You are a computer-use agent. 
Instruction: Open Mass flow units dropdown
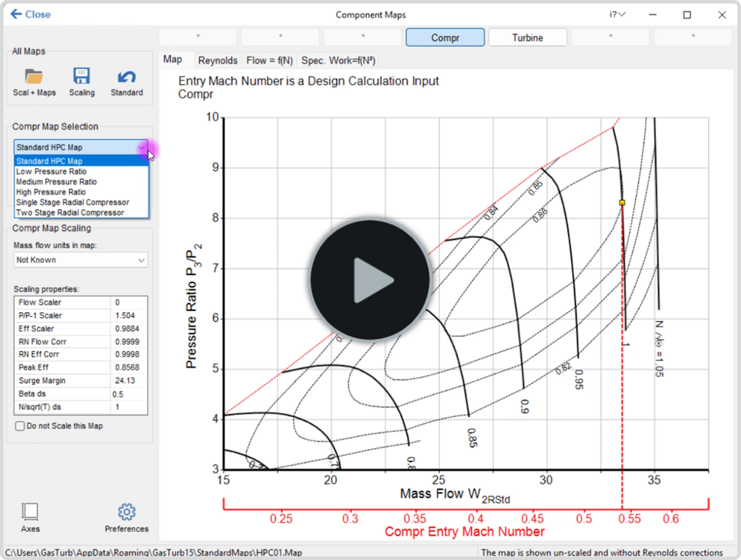(x=81, y=260)
